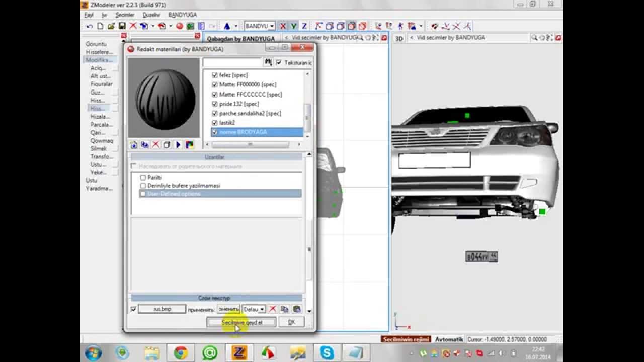Viewport: 644px width, 362px height.
Task: Select the highlighted polygon-level cube icon
Action: coord(352,26)
